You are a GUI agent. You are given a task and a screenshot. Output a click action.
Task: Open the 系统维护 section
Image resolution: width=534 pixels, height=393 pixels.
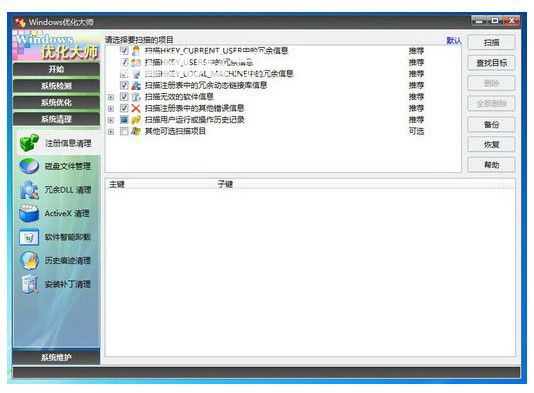[x=57, y=357]
